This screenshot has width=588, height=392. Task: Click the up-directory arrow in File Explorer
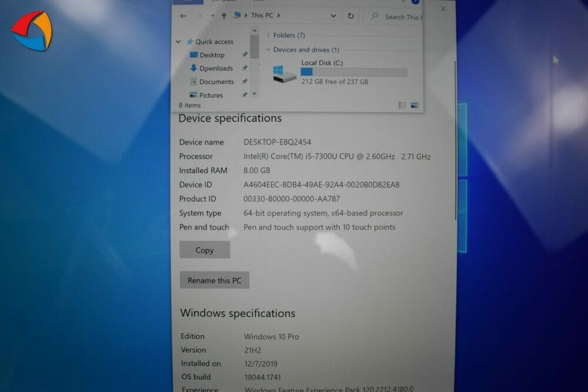coord(224,16)
